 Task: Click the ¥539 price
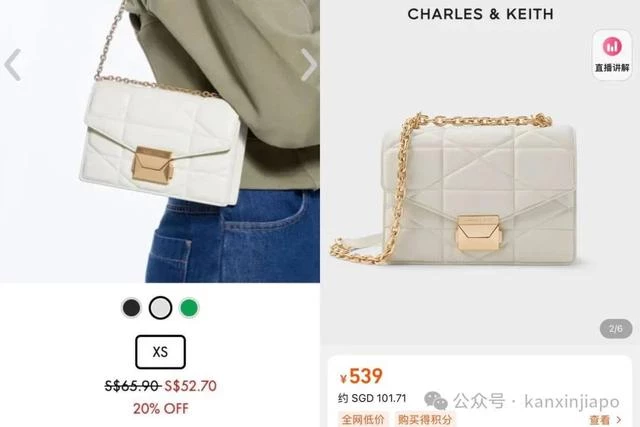coord(361,376)
